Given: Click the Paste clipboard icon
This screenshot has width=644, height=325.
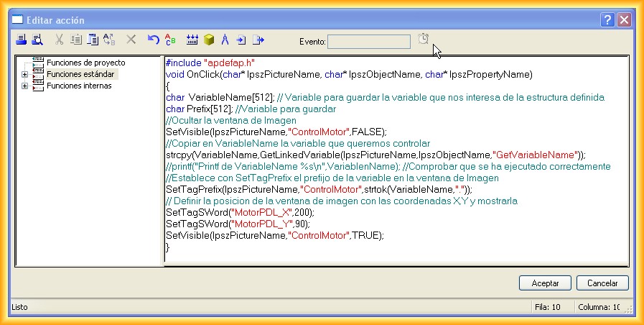Looking at the screenshot, I should click(93, 40).
